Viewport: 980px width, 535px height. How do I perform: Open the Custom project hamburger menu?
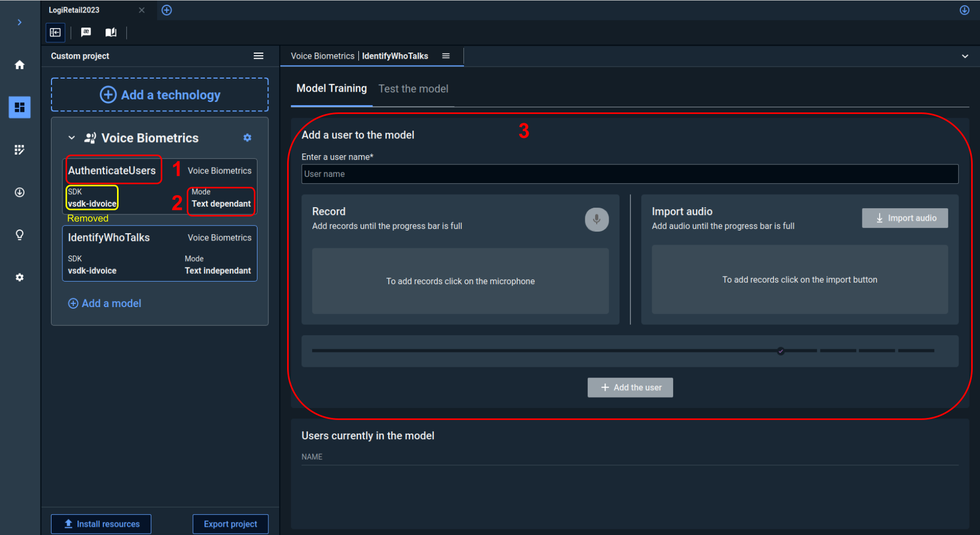point(258,56)
